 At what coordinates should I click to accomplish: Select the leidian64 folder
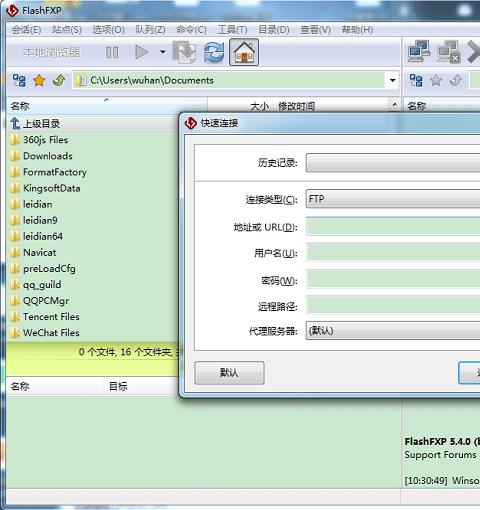click(x=93, y=236)
